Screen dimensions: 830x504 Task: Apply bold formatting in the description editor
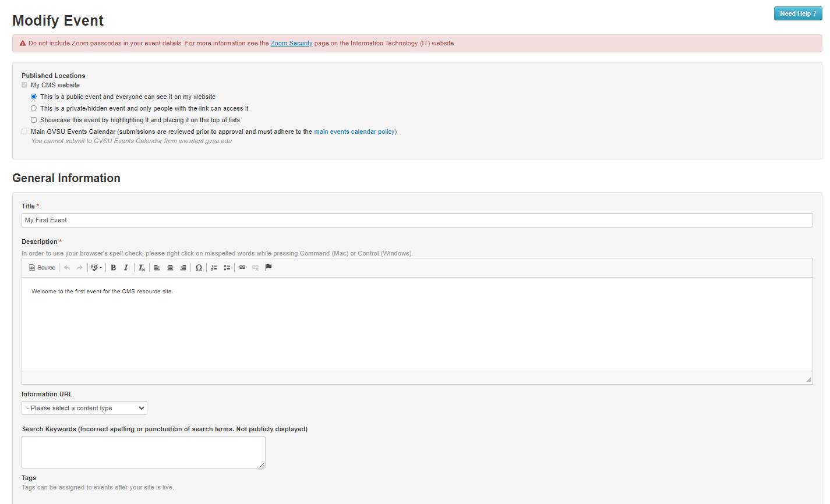(113, 267)
